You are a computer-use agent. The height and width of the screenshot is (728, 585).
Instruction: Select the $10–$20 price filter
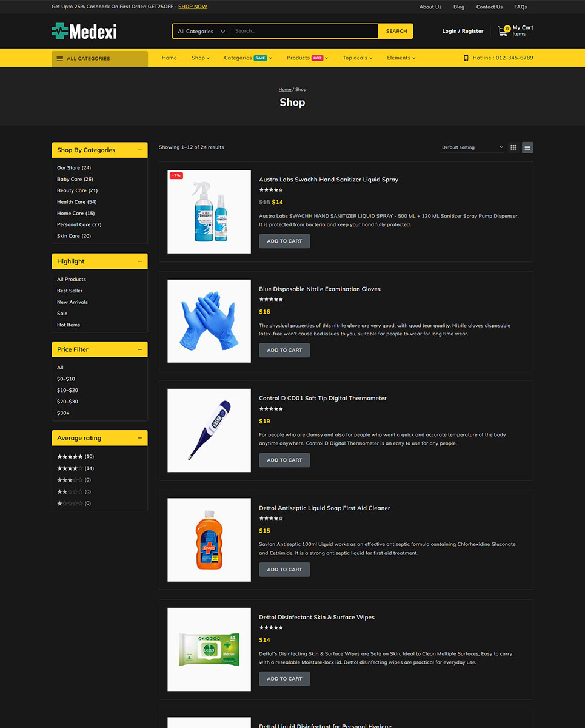(67, 390)
